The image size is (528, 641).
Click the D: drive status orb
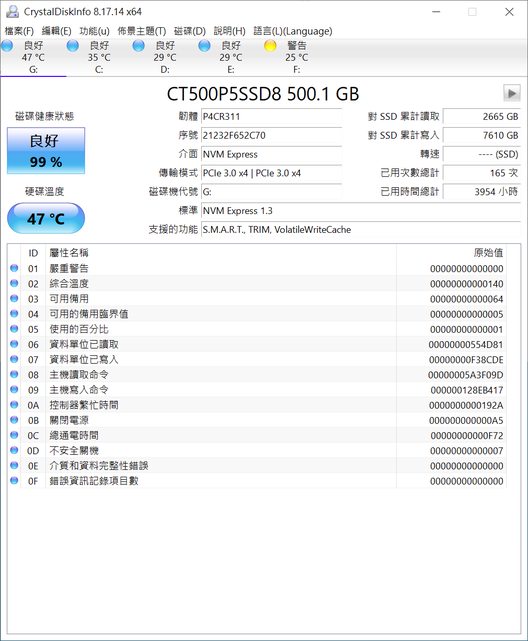coord(139,46)
